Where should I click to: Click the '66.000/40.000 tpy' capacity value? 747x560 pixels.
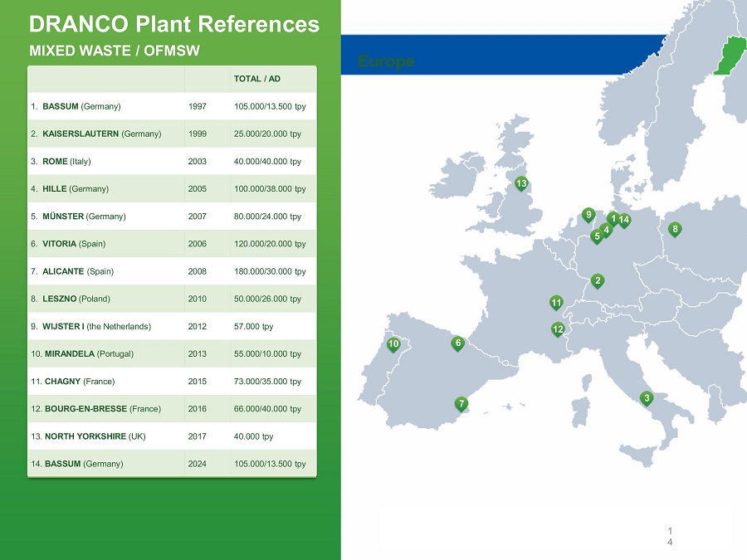268,408
